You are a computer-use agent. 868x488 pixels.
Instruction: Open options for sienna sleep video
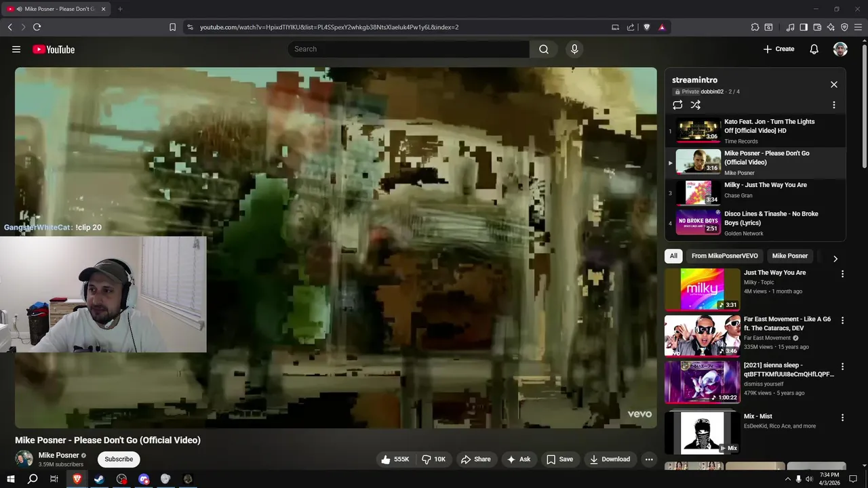point(843,366)
